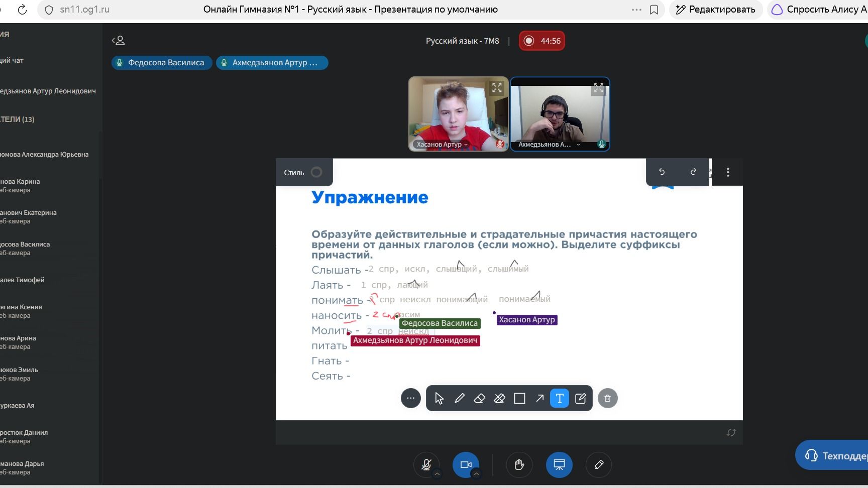This screenshot has height=488, width=868.
Task: Bookmark this page in browser
Action: 654,10
